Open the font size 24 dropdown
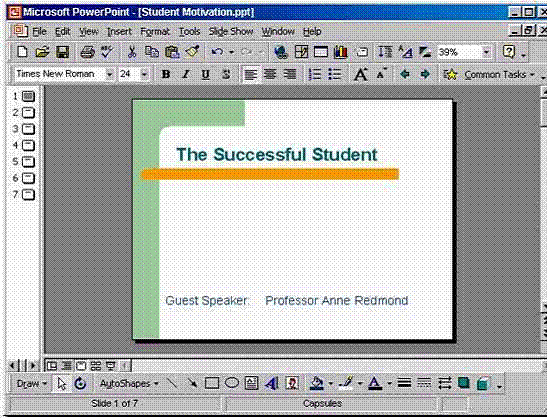The image size is (547, 418). [144, 74]
